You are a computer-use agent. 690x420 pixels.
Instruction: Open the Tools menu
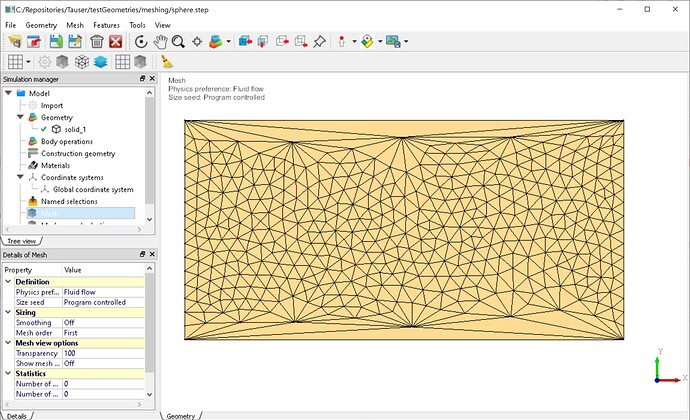(x=137, y=25)
